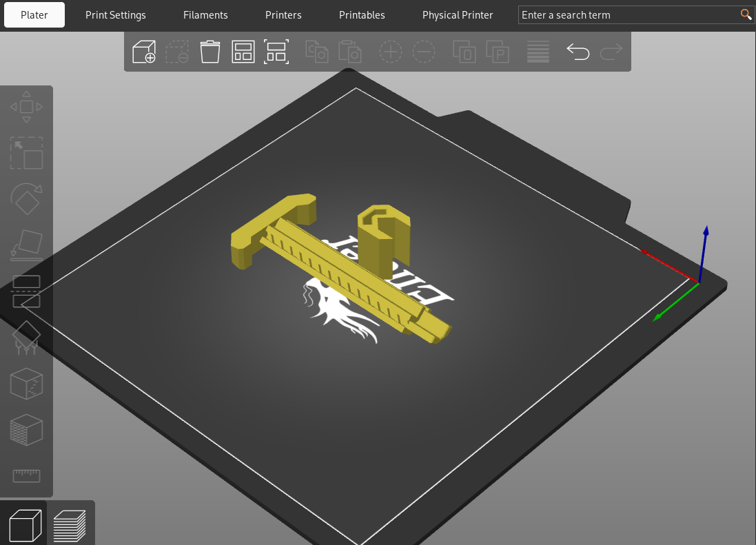Select the Paint-on supports tool
756x545 pixels.
(x=26, y=338)
